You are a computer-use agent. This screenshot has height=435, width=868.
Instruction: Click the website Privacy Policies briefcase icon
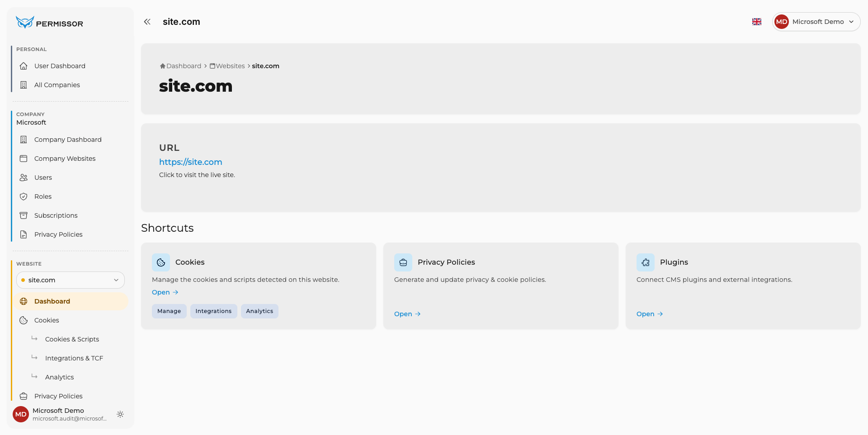(x=24, y=396)
